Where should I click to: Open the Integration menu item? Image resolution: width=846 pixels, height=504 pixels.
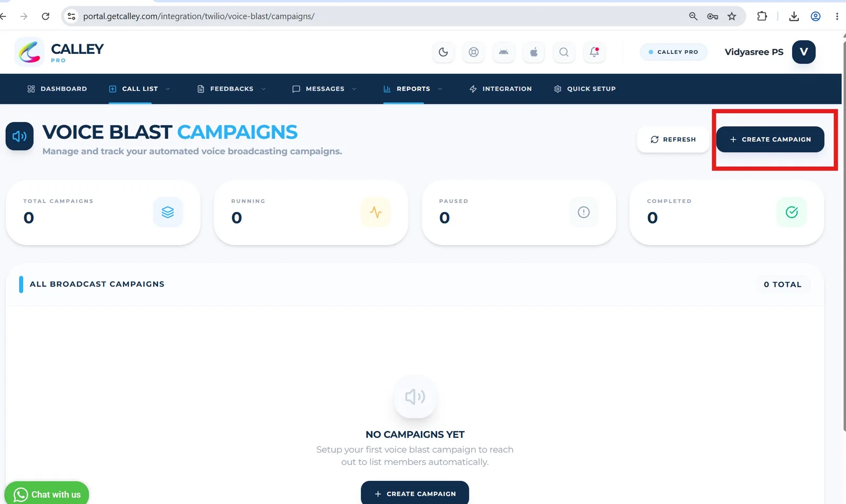pyautogui.click(x=500, y=89)
